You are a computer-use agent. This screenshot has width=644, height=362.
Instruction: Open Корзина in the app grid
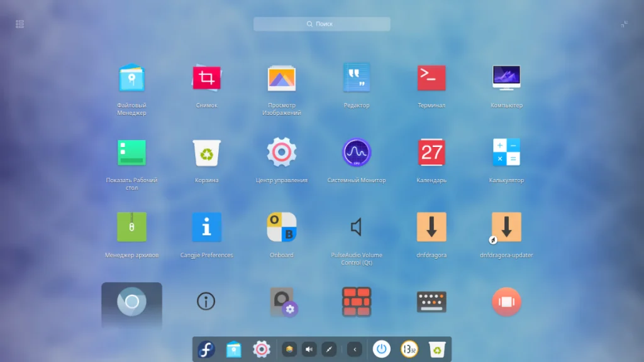point(206,153)
